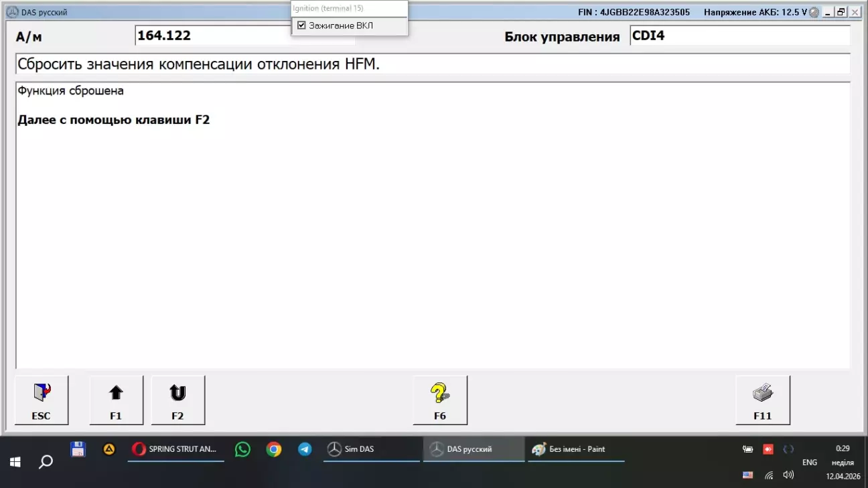
Task: Switch to the Paint window Без імені
Action: pyautogui.click(x=576, y=449)
